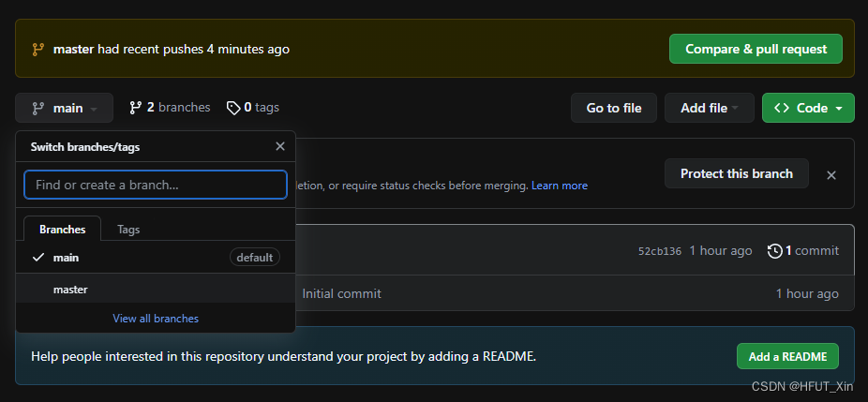Select the main branch in list
Screen dimensions: 868x402
pyautogui.click(x=156, y=258)
